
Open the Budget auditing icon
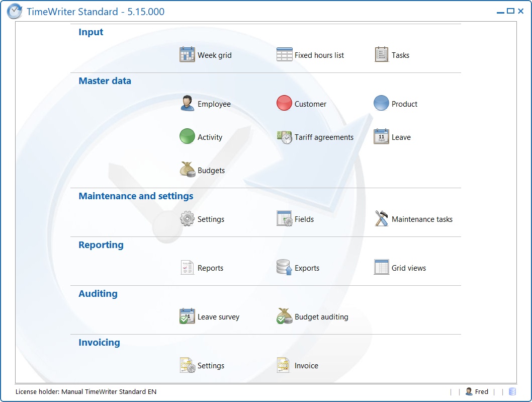pos(284,316)
